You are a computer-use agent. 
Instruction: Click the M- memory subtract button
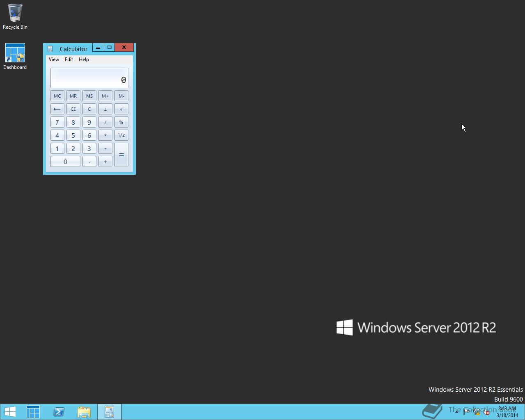[x=121, y=96]
